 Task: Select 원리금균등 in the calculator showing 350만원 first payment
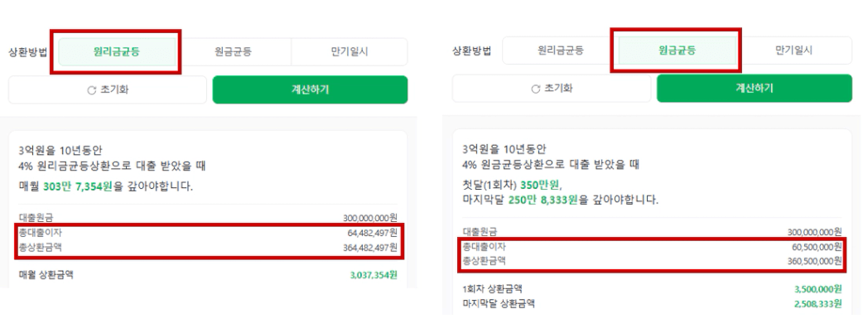560,51
